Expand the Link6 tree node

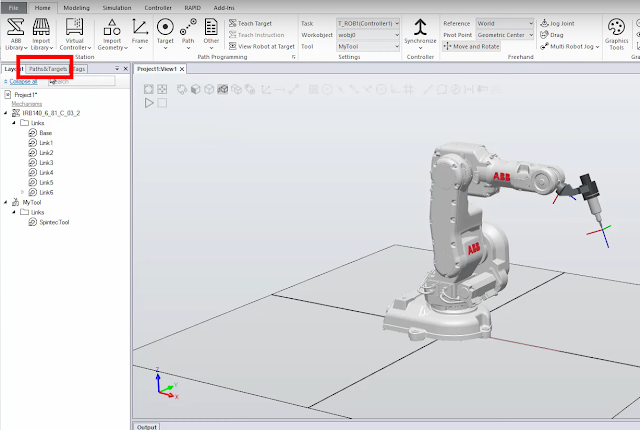pyautogui.click(x=22, y=192)
